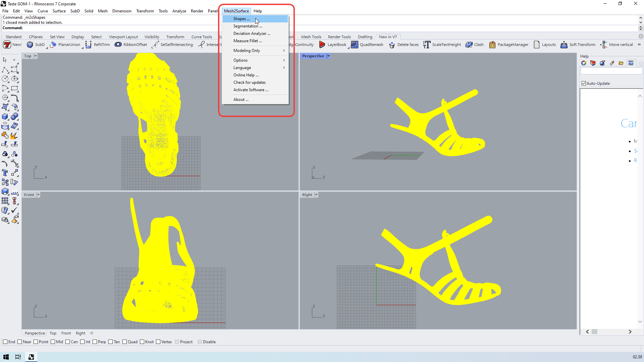Choose Shapes from the Mesh2Surface menu
The height and width of the screenshot is (362, 644).
point(241,18)
